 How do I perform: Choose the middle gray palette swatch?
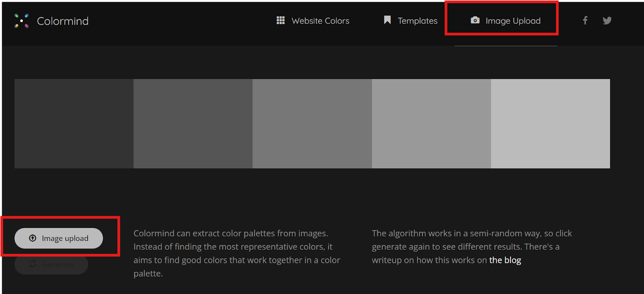pos(312,124)
